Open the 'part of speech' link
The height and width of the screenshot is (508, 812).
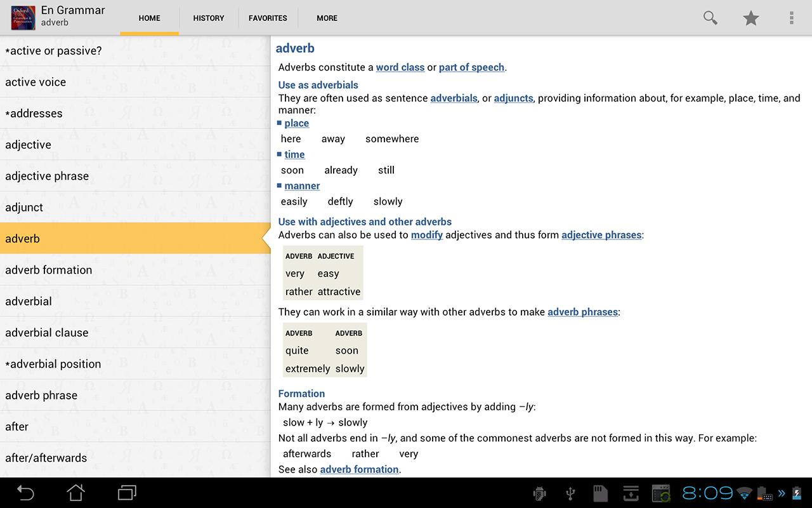tap(471, 67)
